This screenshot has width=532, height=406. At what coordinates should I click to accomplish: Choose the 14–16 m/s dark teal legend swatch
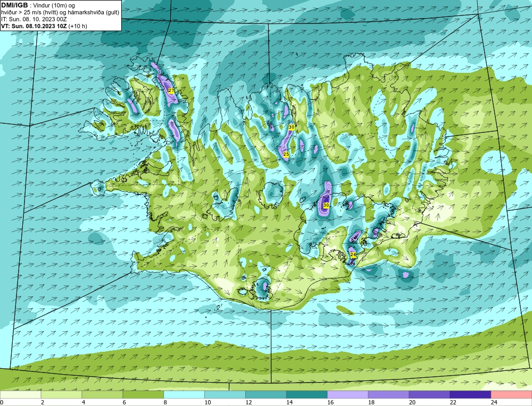pos(307,394)
